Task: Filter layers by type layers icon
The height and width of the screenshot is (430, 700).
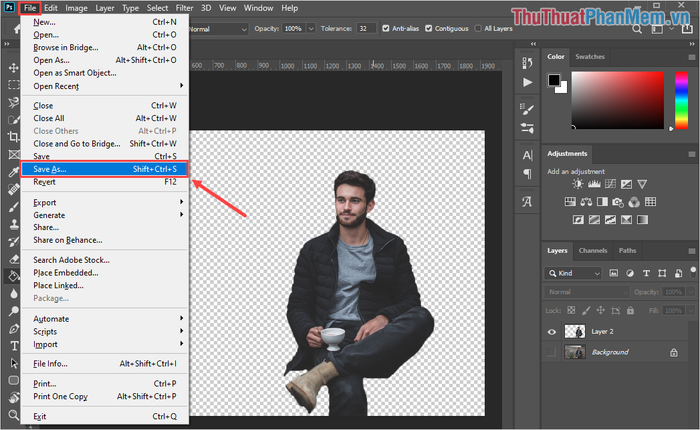Action: (646, 273)
